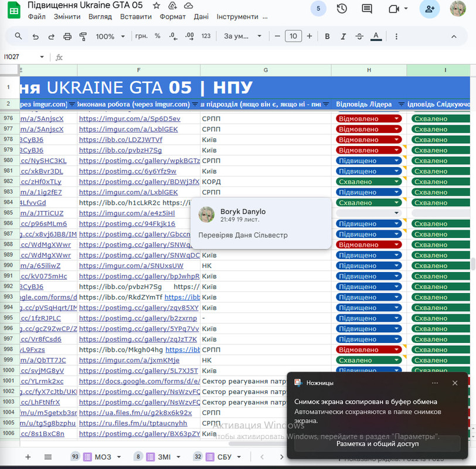Decrease font size minus button
The width and height of the screenshot is (476, 469).
277,36
